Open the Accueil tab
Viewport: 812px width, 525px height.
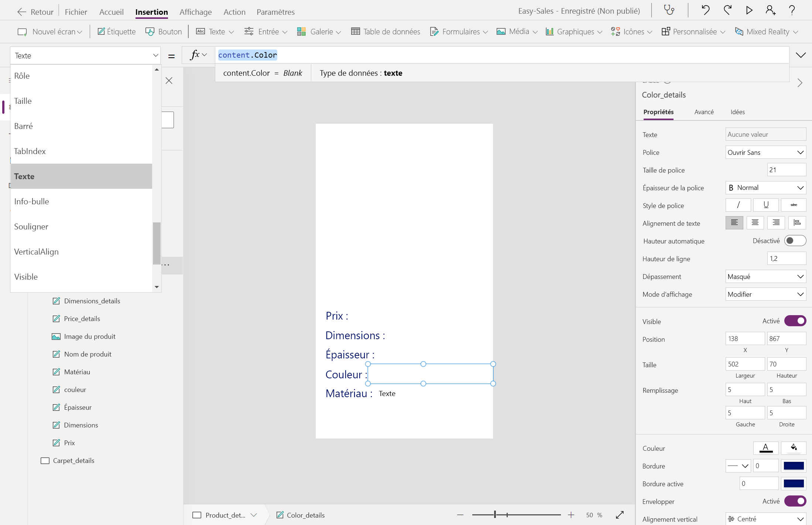(x=112, y=12)
